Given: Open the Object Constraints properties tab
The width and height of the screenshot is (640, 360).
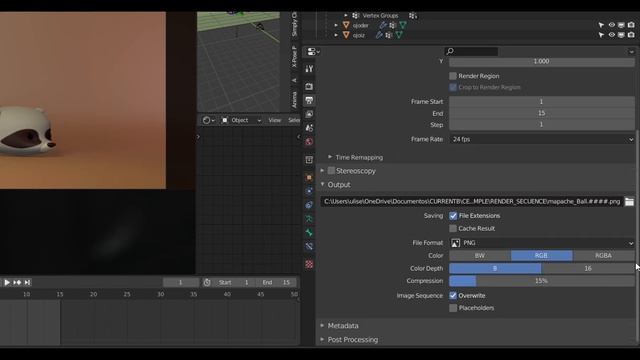Looking at the screenshot, I should [x=309, y=205].
